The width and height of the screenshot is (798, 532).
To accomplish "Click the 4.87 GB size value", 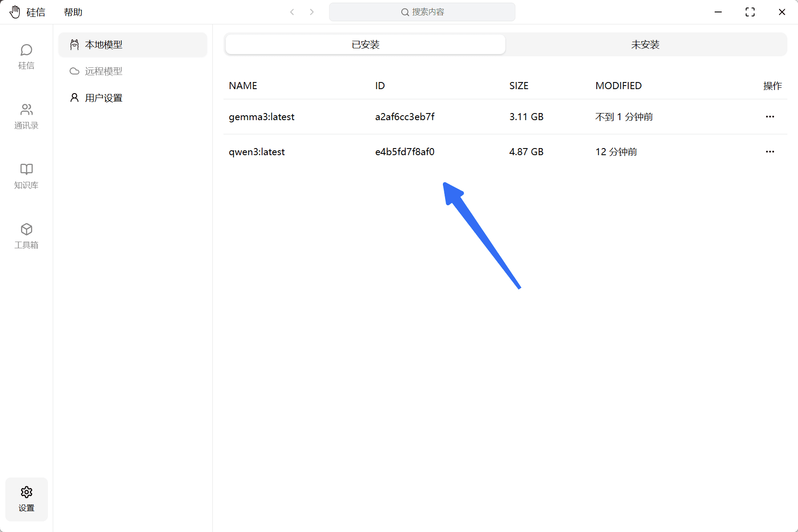I will coord(526,152).
